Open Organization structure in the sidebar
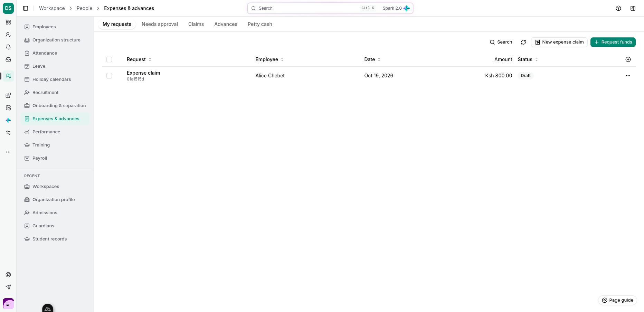Screen dimensions: 644x312 coord(55,40)
